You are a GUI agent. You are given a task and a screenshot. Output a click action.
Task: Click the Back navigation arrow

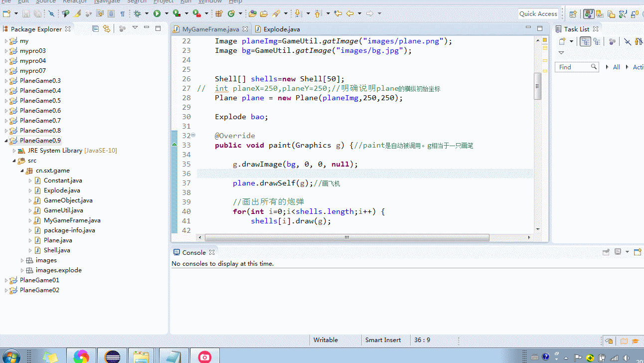(349, 14)
